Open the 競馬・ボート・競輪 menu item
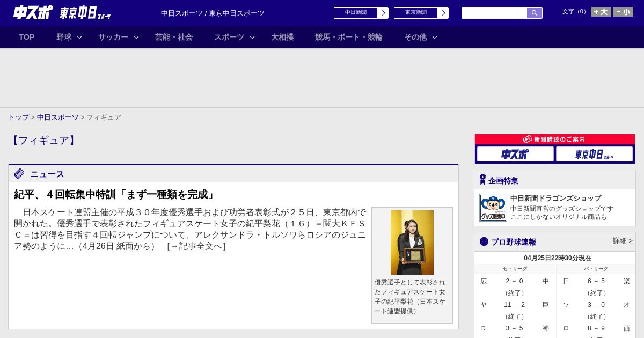Viewport: 644px width, 338px height. tap(349, 37)
